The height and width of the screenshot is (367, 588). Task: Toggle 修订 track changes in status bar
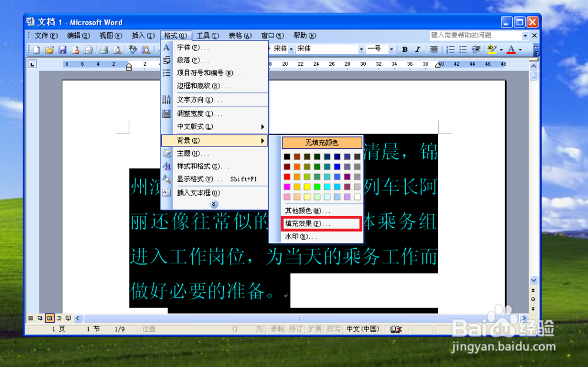click(x=296, y=329)
